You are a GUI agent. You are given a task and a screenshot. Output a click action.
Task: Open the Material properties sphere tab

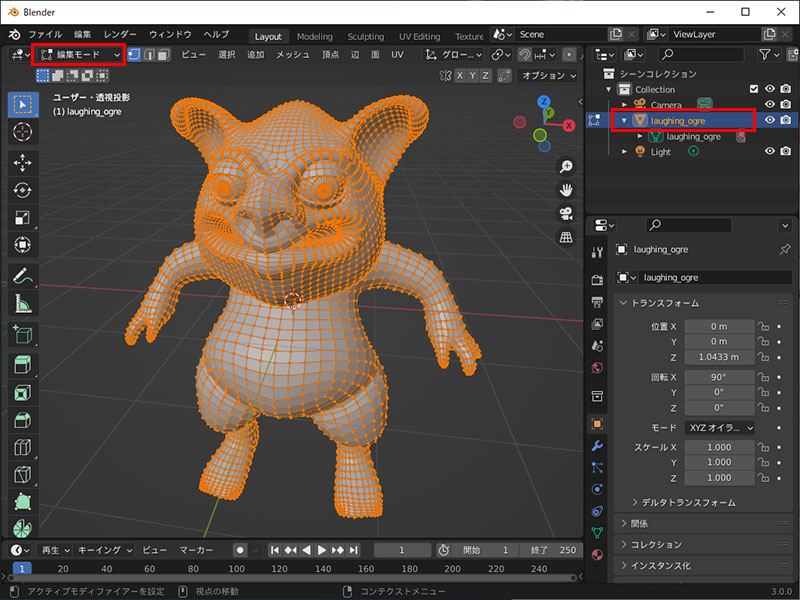[597, 555]
